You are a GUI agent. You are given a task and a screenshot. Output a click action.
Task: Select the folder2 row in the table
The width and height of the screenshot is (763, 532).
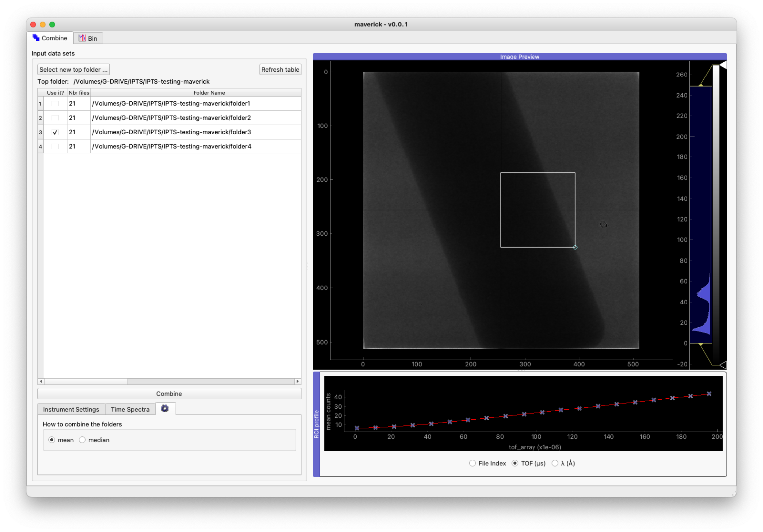pos(171,117)
